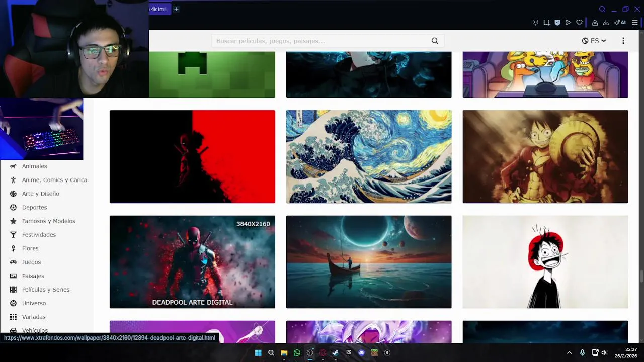Screen dimensions: 644x362
Task: Open File Explorer from taskbar
Action: coord(284,353)
